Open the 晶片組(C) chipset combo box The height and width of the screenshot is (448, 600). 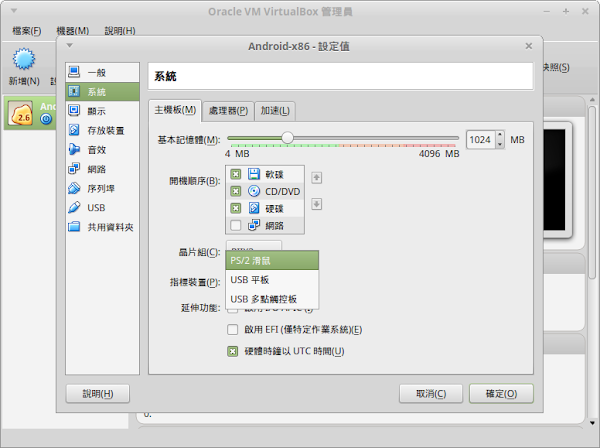tap(254, 246)
